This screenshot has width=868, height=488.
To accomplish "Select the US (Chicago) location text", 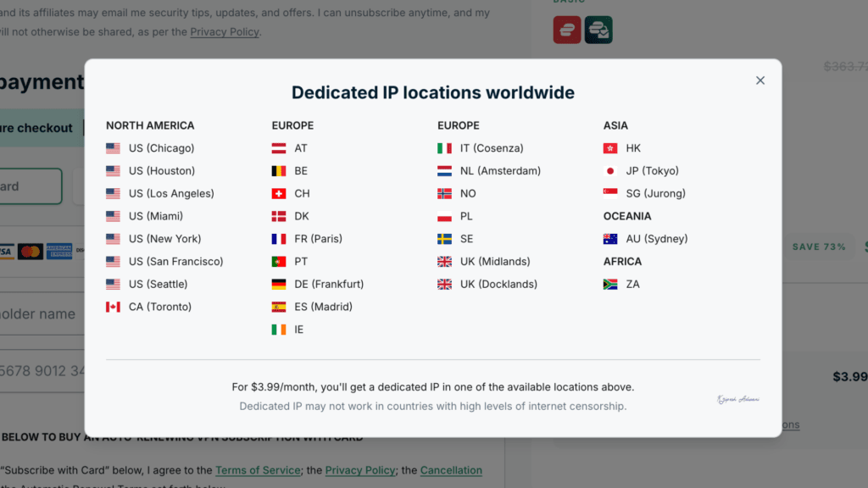I will click(162, 148).
